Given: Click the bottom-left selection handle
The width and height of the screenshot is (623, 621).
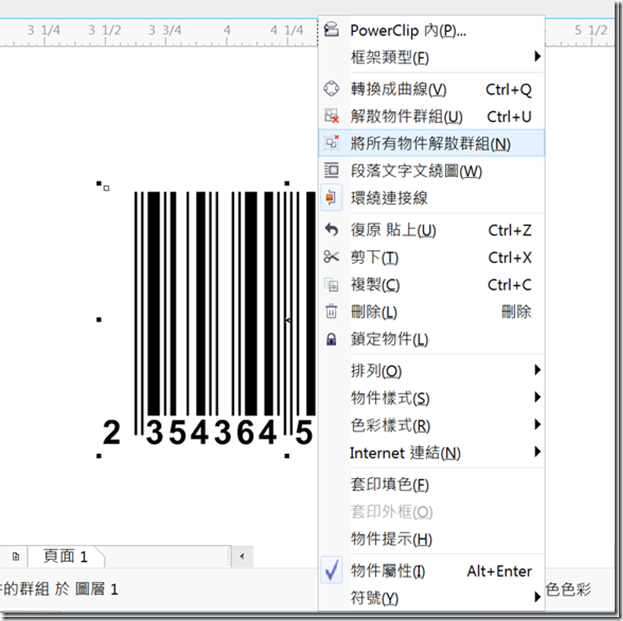Looking at the screenshot, I should (x=99, y=456).
